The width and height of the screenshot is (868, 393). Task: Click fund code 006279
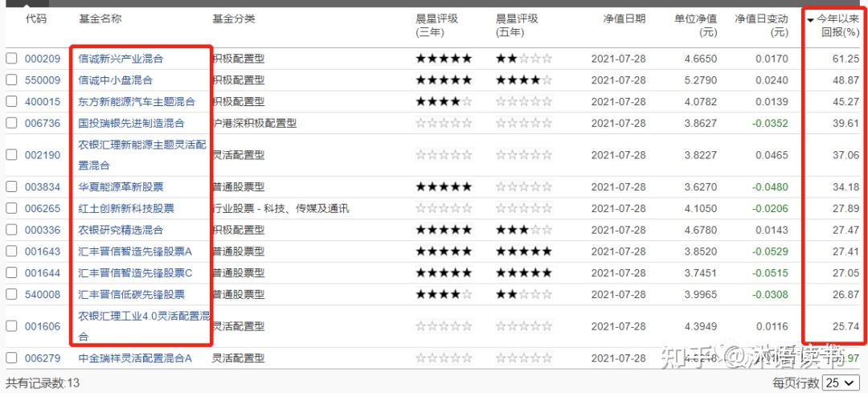click(x=43, y=358)
